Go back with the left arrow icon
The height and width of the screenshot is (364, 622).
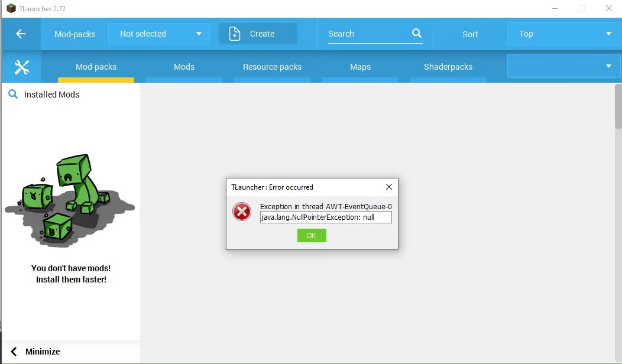[x=21, y=34]
